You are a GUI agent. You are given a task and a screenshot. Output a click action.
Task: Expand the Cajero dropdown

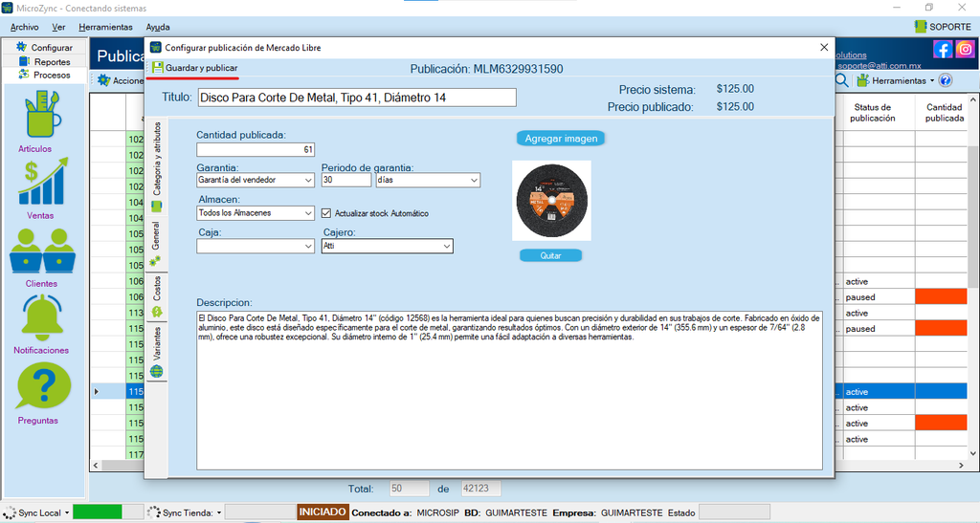click(447, 246)
